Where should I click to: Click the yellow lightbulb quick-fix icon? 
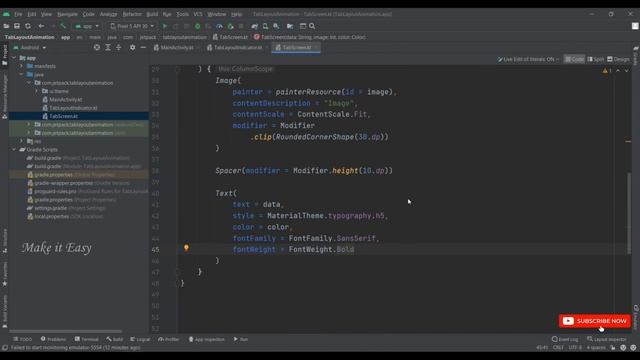click(x=186, y=248)
